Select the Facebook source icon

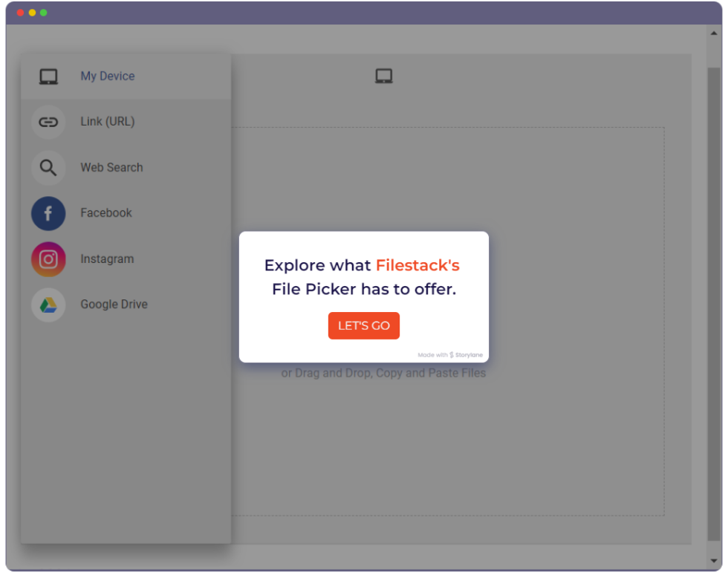click(48, 213)
